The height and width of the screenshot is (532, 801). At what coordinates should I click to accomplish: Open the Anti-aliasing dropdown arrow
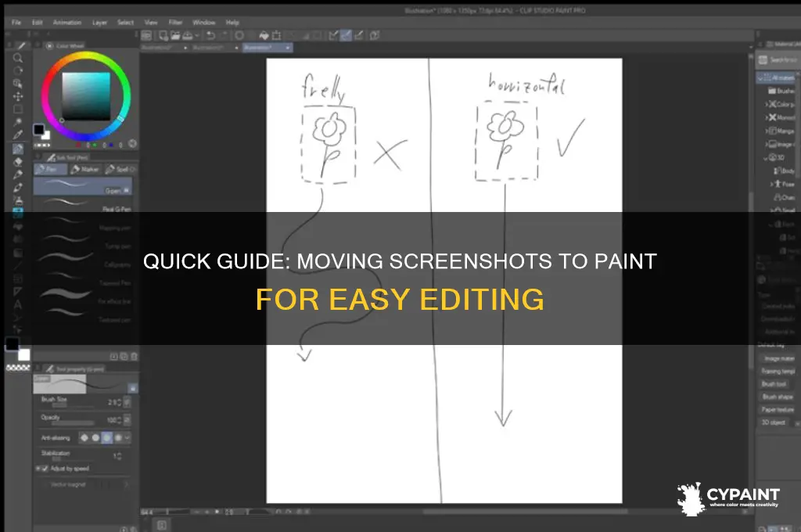[128, 437]
